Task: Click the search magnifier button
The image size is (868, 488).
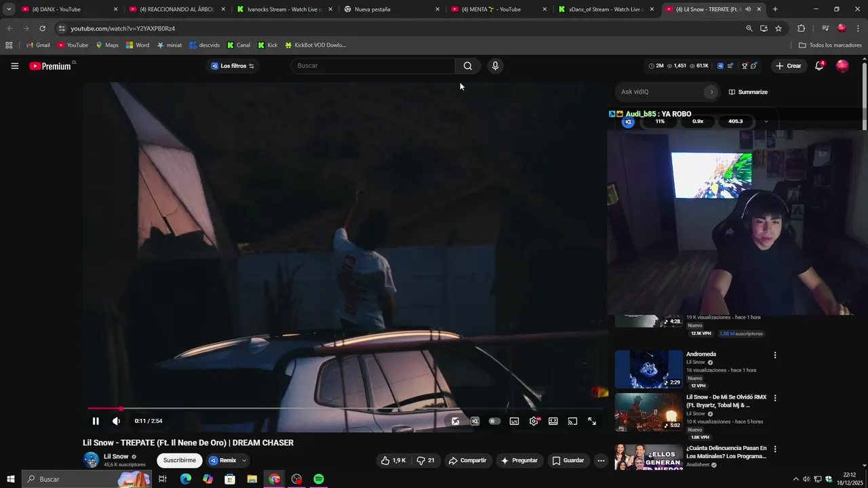Action: [467, 66]
